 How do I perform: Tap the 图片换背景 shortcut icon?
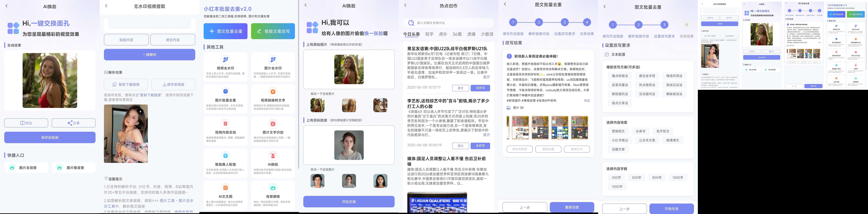point(60,167)
